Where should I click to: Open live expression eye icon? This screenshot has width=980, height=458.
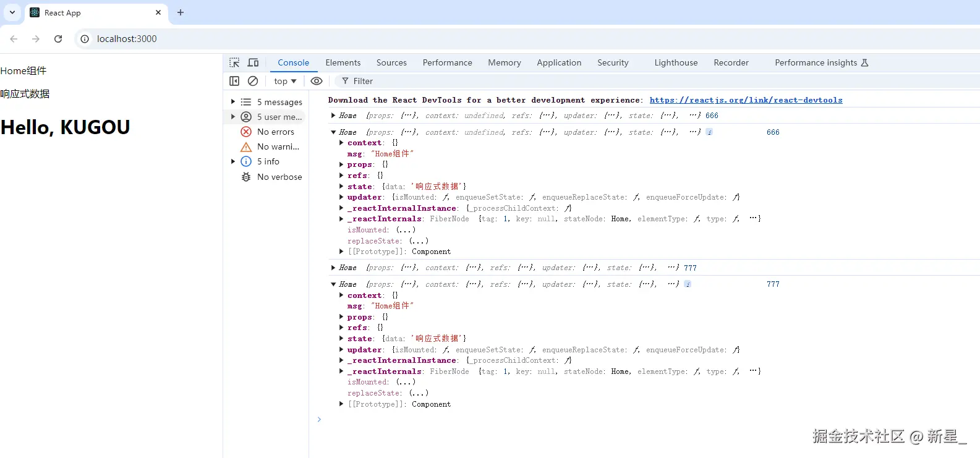tap(317, 81)
